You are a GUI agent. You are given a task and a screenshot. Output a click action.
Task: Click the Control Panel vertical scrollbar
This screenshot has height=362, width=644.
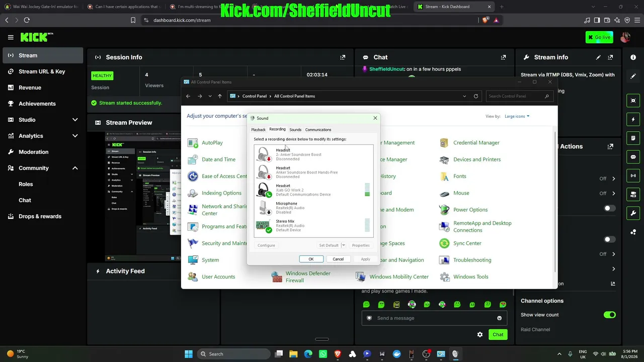(x=555, y=201)
